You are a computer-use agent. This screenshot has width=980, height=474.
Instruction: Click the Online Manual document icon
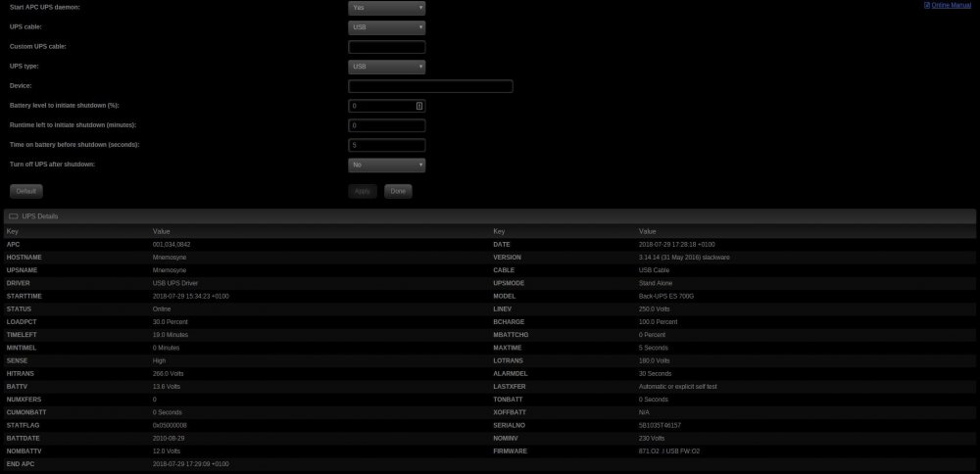(x=927, y=5)
